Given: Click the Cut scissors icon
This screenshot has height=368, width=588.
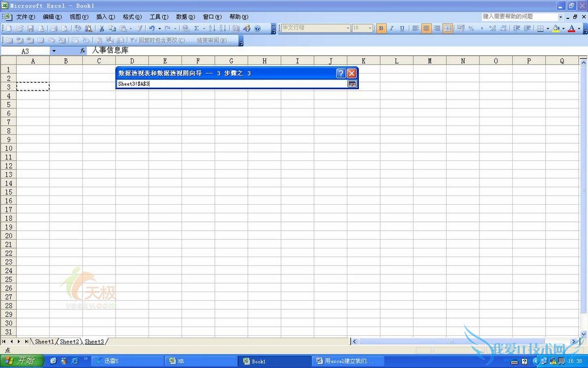Looking at the screenshot, I should pos(102,29).
